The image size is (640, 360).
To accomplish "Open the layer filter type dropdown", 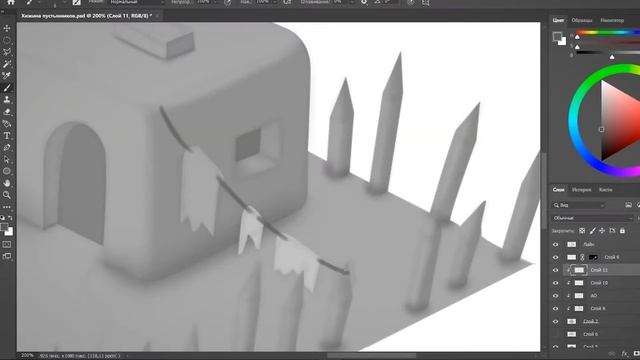I will pyautogui.click(x=579, y=205).
